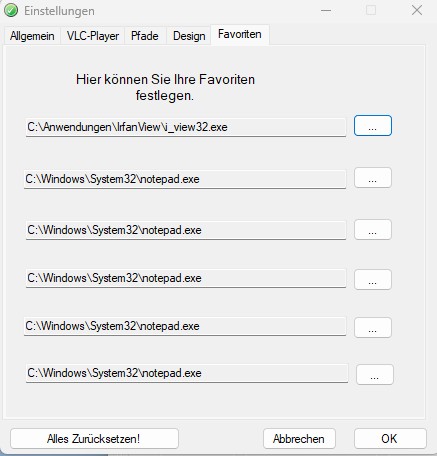The image size is (437, 456).
Task: Focus the i_view32.exe path field
Action: pyautogui.click(x=186, y=127)
